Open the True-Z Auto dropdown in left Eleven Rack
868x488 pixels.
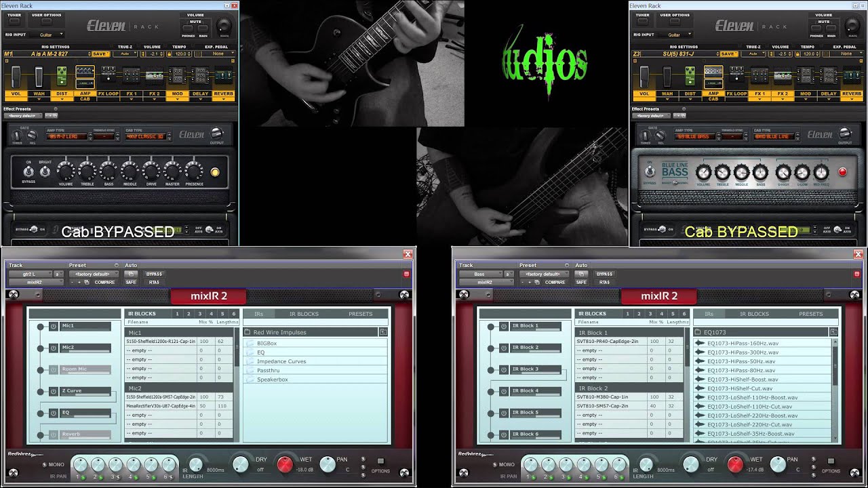125,54
